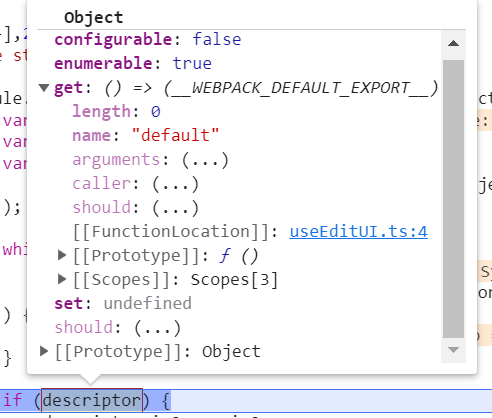Select the enumerable: true property row
492x418 pixels.
tap(133, 63)
